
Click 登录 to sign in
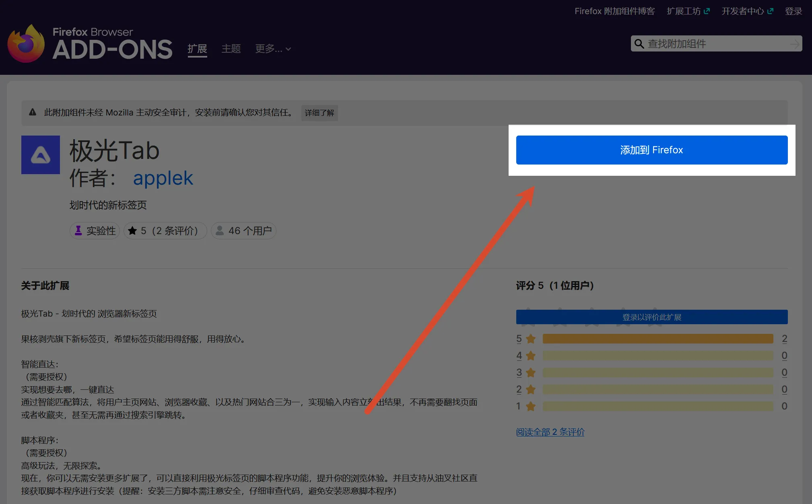coord(793,11)
